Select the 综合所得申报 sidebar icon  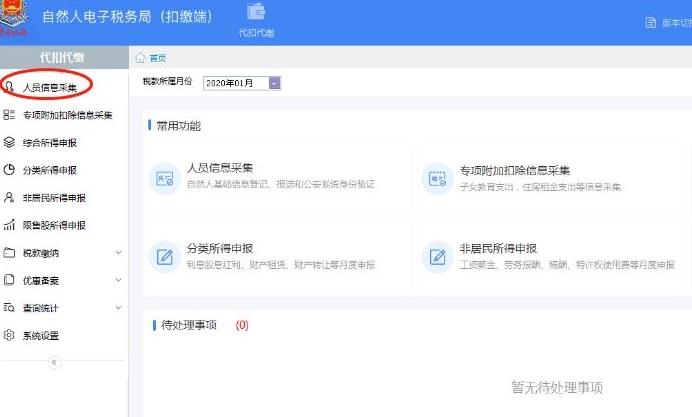[x=9, y=143]
